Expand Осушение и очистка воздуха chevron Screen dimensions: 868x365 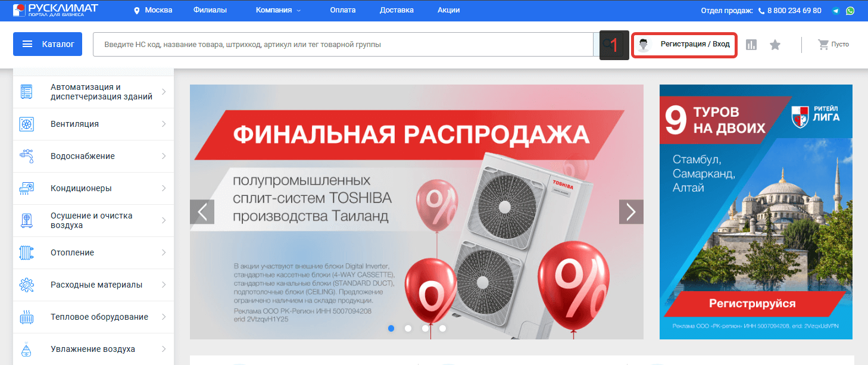(163, 220)
